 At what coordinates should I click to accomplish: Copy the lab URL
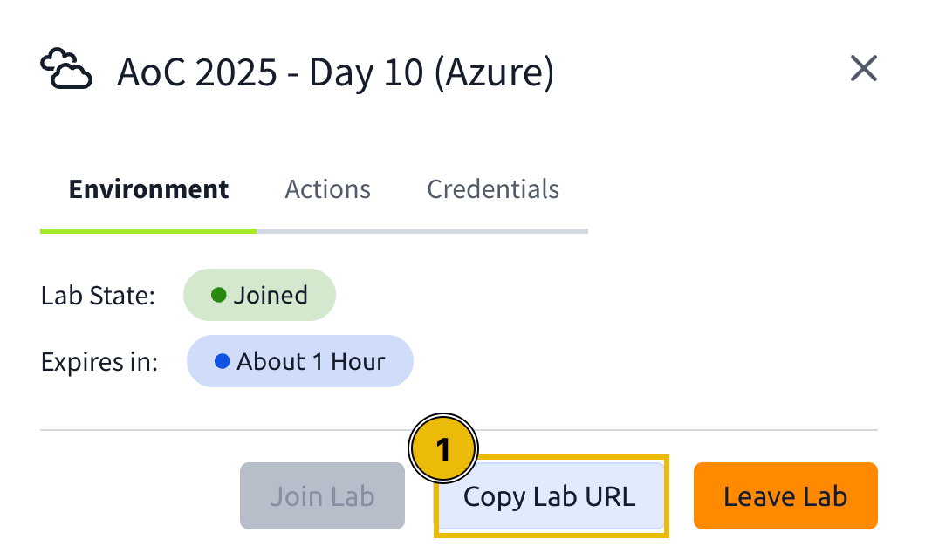551,495
